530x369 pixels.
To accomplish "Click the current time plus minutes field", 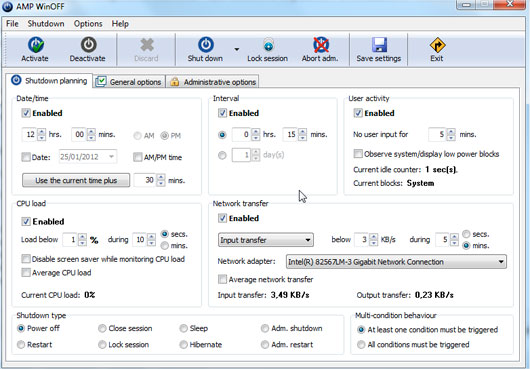I will (x=145, y=180).
